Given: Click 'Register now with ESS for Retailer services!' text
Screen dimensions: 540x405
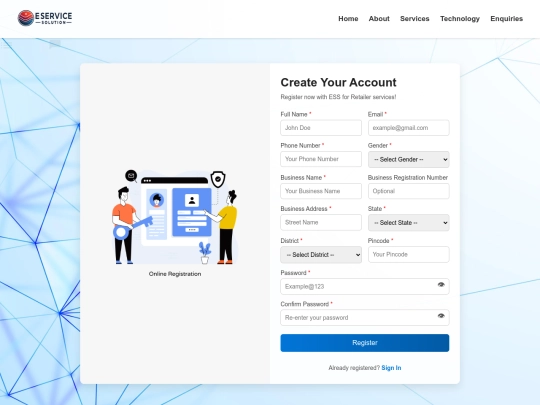Looking at the screenshot, I should (x=338, y=97).
